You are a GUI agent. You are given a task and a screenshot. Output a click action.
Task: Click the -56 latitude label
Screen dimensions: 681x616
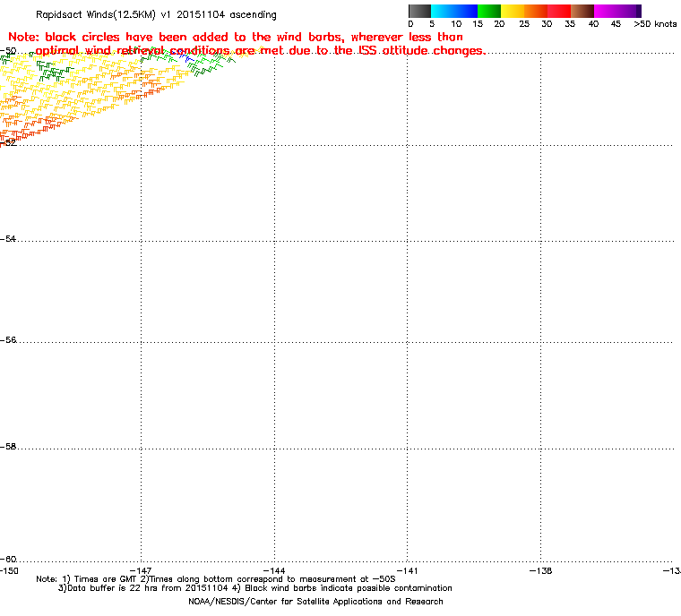coord(8,340)
